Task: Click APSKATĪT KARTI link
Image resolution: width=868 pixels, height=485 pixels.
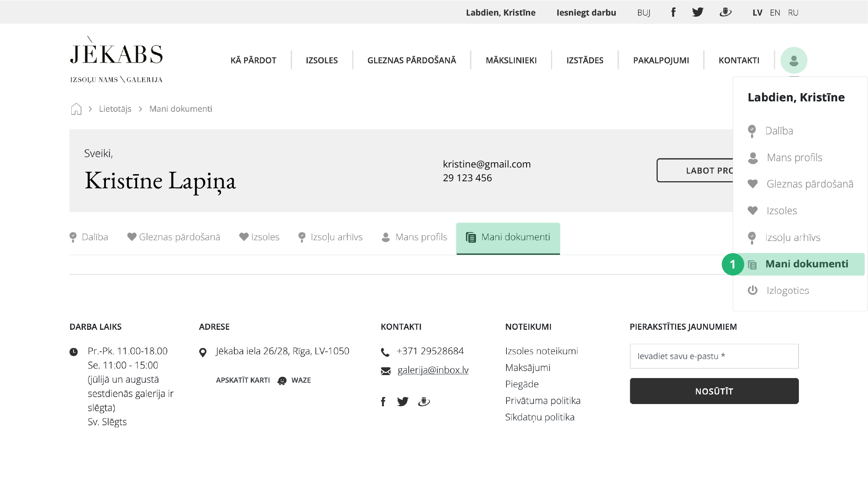Action: point(243,380)
